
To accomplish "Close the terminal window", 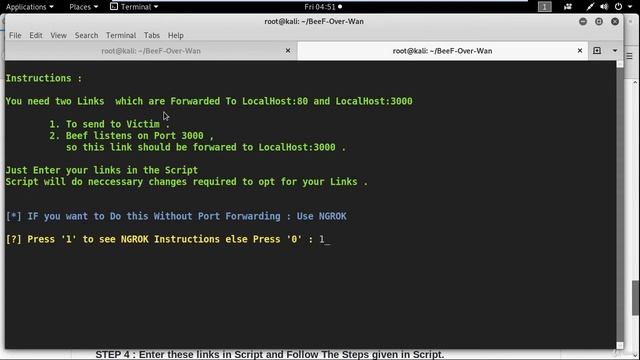I will click(615, 22).
